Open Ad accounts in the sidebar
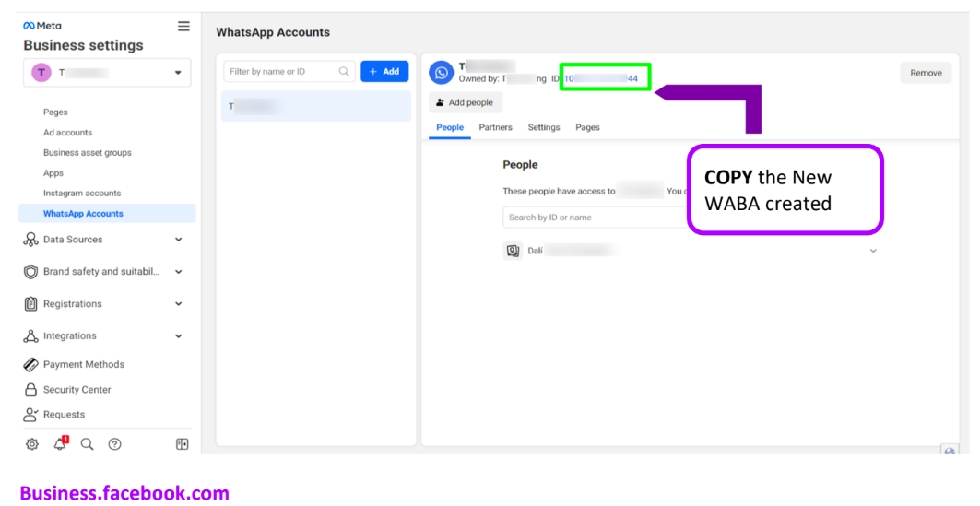The image size is (980, 506). point(67,133)
